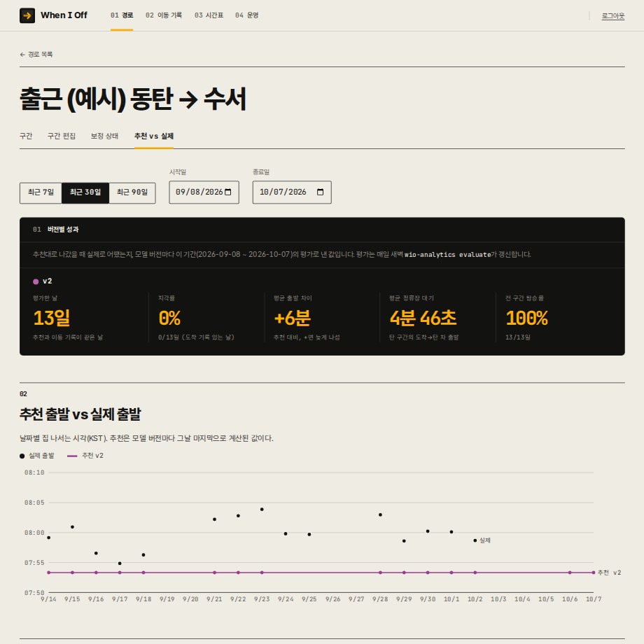Click the 13일 evaluated days value
Viewport: 644px width, 644px height.
[x=52, y=318]
